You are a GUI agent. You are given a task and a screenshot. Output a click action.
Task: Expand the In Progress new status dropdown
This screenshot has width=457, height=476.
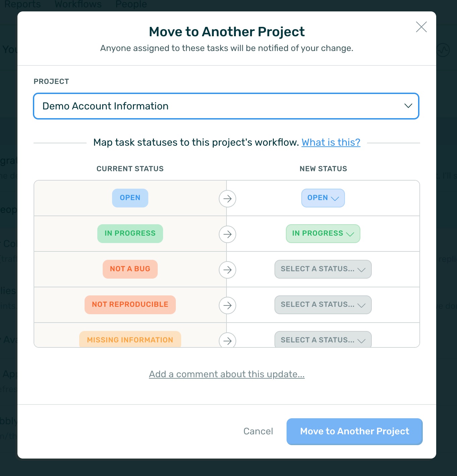point(323,234)
